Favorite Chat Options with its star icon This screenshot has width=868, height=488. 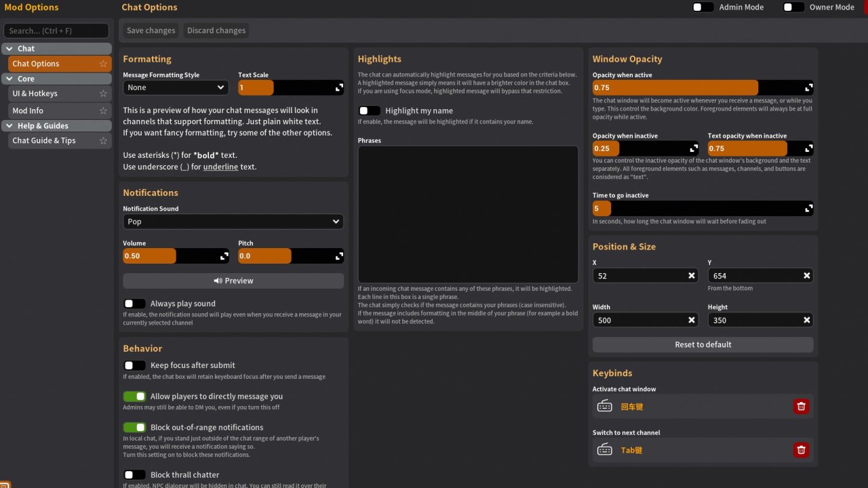pos(103,64)
